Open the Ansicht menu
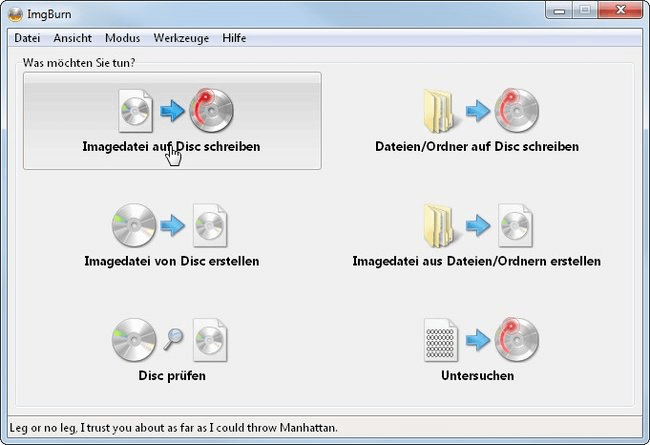The height and width of the screenshot is (445, 650). point(73,38)
